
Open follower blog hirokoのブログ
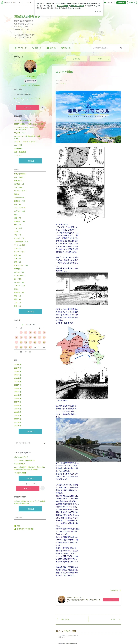pyautogui.click(x=20, y=464)
